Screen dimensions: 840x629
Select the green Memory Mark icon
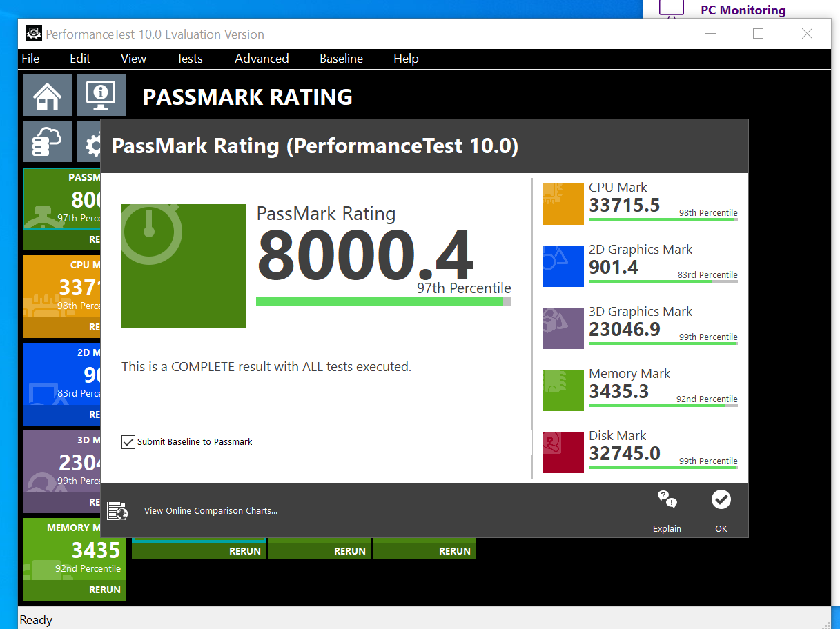[563, 390]
